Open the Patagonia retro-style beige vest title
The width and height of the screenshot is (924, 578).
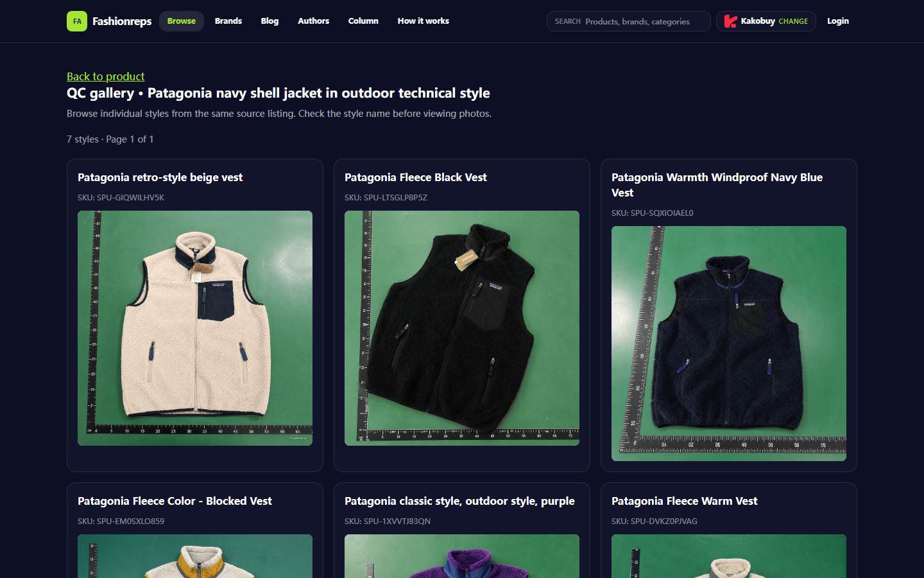click(x=160, y=177)
